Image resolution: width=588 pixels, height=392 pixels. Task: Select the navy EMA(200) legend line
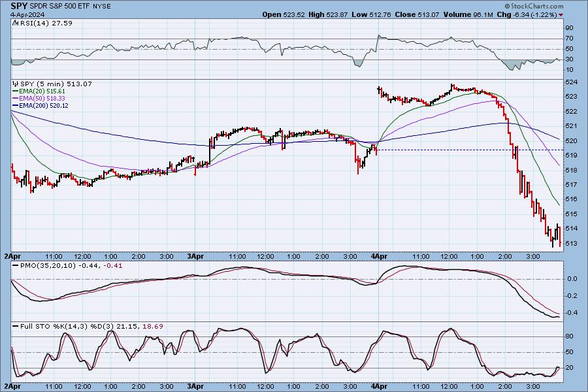pos(16,106)
